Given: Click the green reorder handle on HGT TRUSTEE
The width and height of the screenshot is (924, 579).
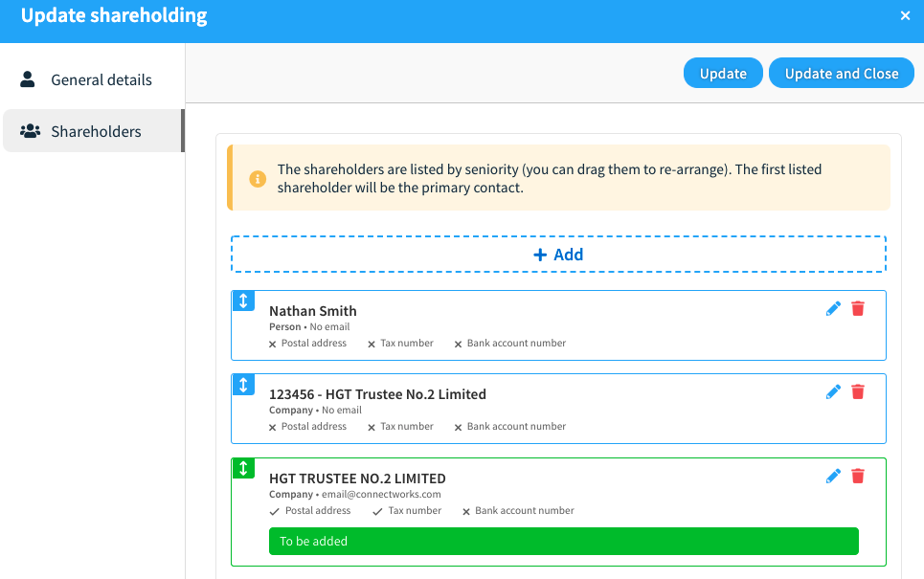Looking at the screenshot, I should click(243, 468).
